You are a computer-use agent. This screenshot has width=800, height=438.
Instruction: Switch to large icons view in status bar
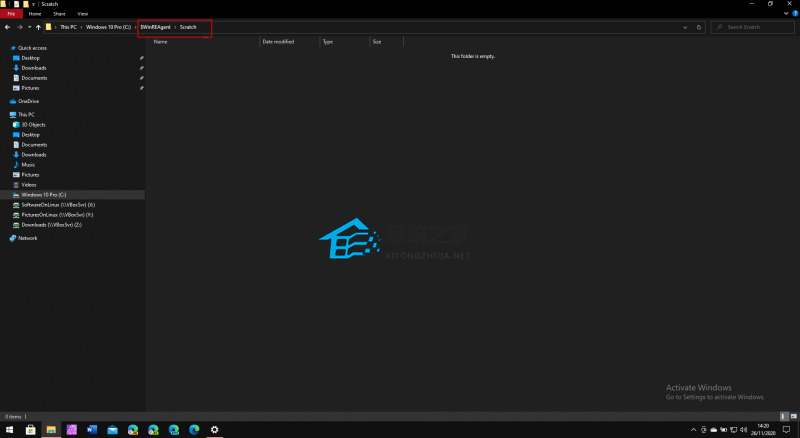(794, 417)
